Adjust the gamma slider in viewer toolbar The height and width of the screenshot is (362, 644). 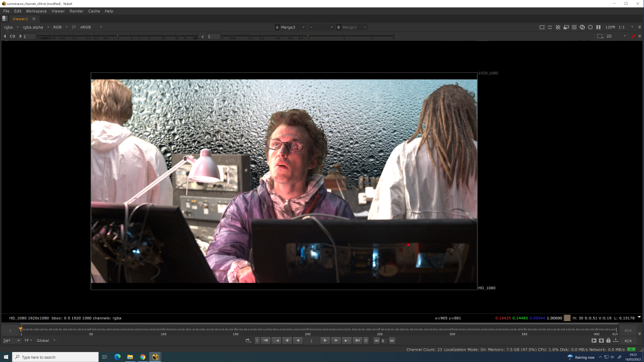[x=308, y=36]
